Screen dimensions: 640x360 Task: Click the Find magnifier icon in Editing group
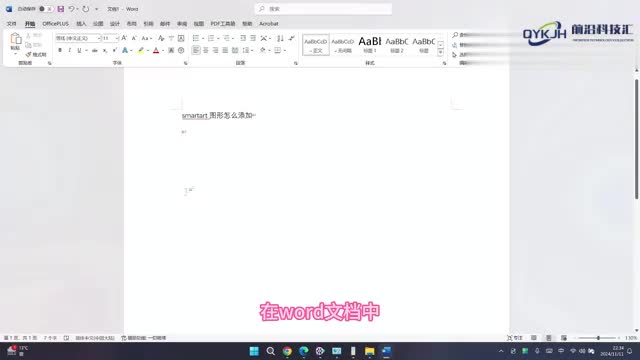coord(455,35)
